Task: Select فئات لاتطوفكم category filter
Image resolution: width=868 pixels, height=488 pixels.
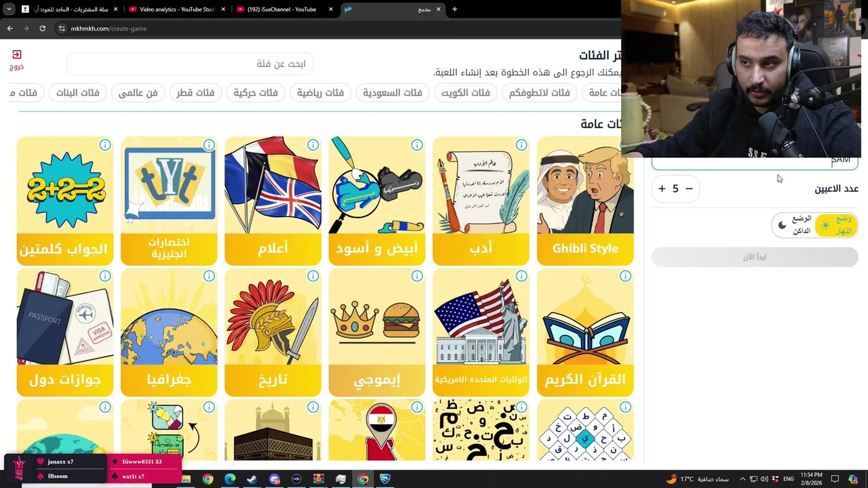Action: (x=539, y=92)
